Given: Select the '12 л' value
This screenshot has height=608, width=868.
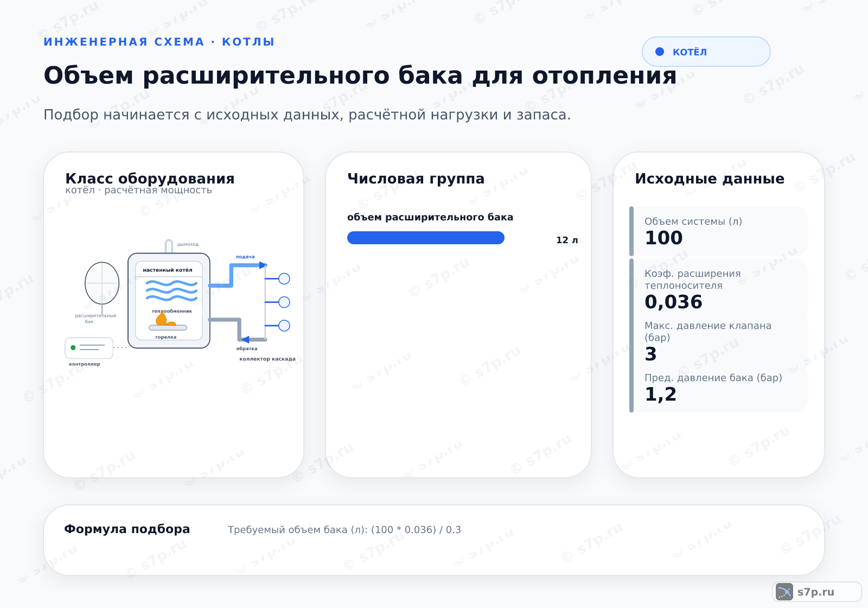Looking at the screenshot, I should point(567,240).
